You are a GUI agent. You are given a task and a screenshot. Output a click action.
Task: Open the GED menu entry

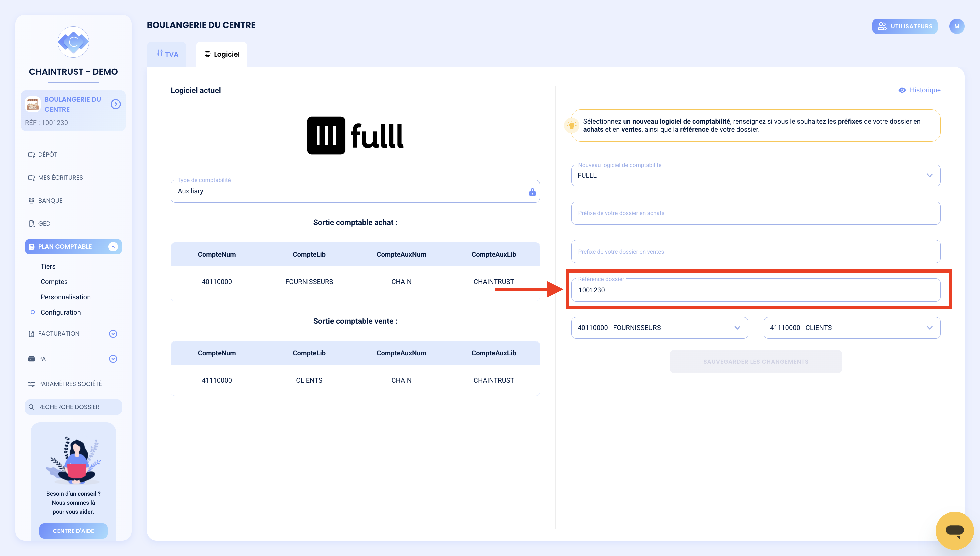click(x=39, y=223)
